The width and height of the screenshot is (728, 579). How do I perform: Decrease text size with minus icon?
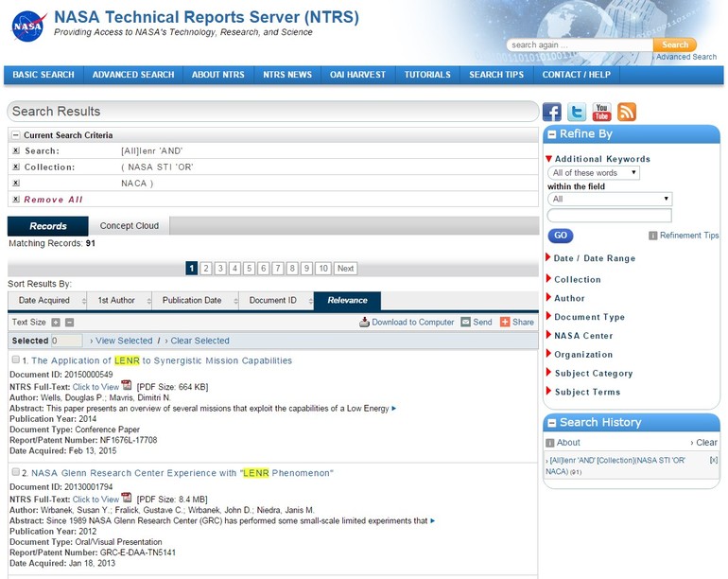[x=69, y=323]
